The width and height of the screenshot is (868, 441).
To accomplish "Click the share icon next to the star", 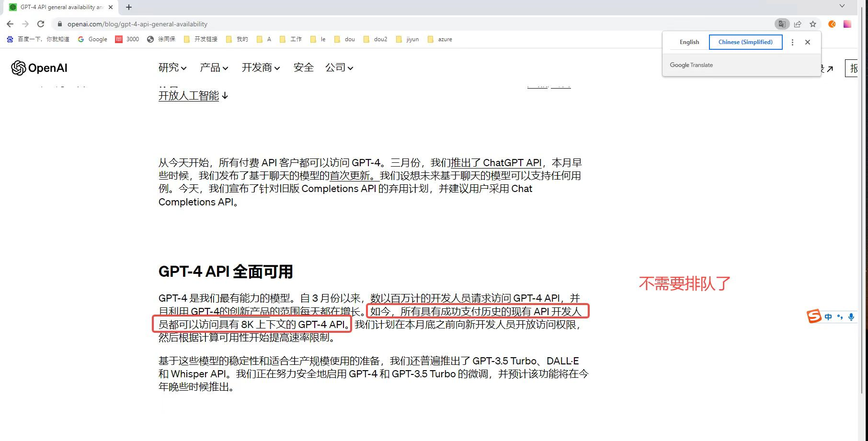I will tap(798, 24).
